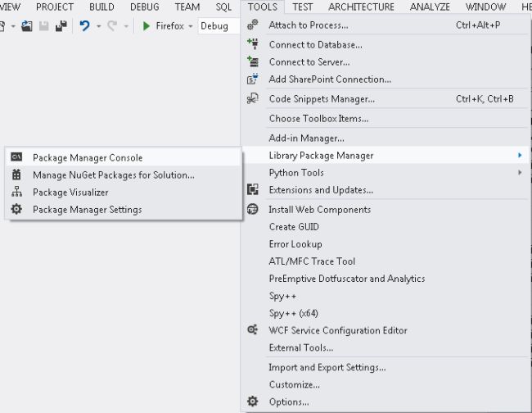Open the New item dropdown arrow
Viewport: 532px width, 413px height.
pos(13,26)
